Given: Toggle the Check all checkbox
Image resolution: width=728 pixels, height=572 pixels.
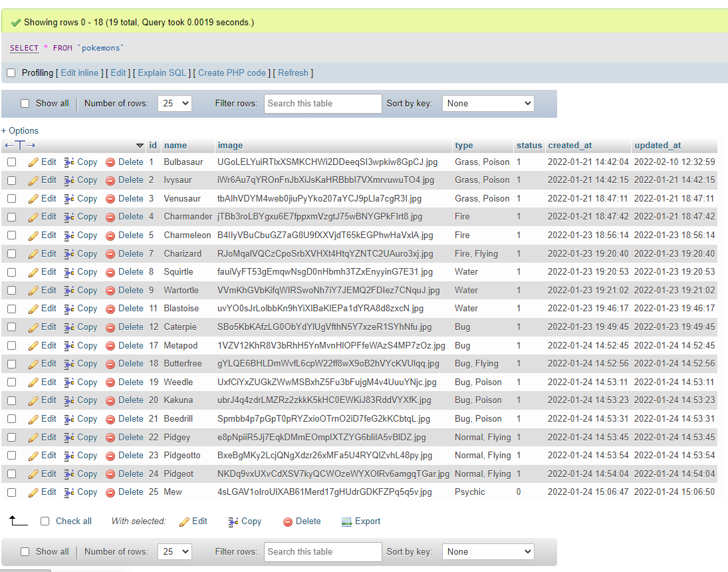Looking at the screenshot, I should click(45, 521).
